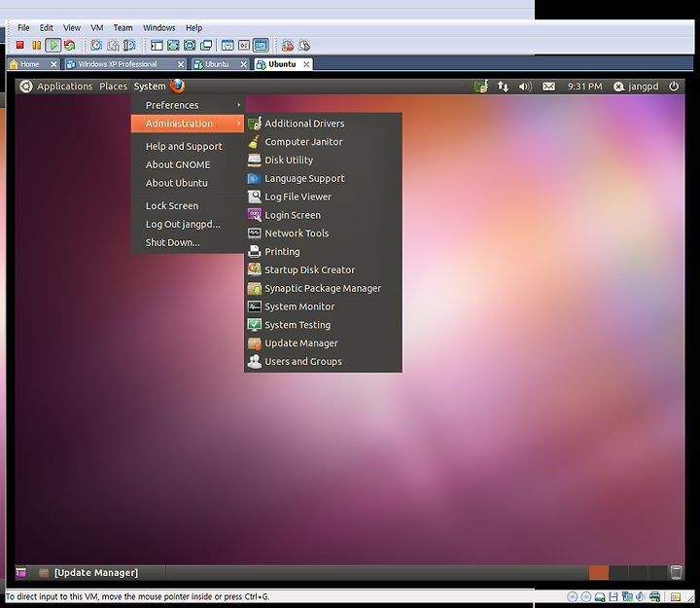Expand the Preferences submenu
The width and height of the screenshot is (700, 608).
pyautogui.click(x=188, y=105)
